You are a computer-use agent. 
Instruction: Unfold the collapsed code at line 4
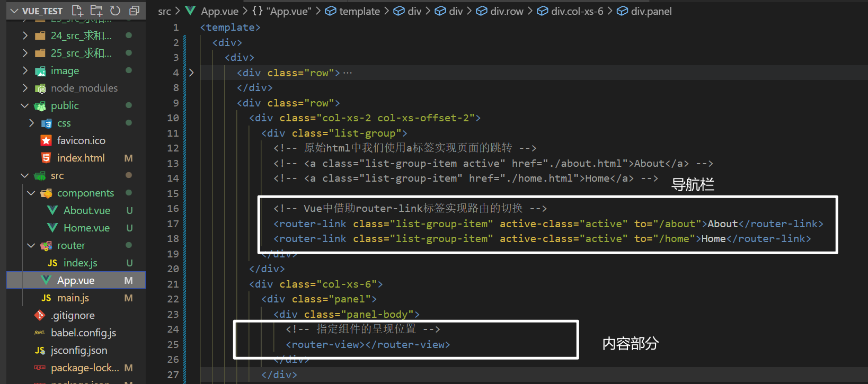coord(191,73)
